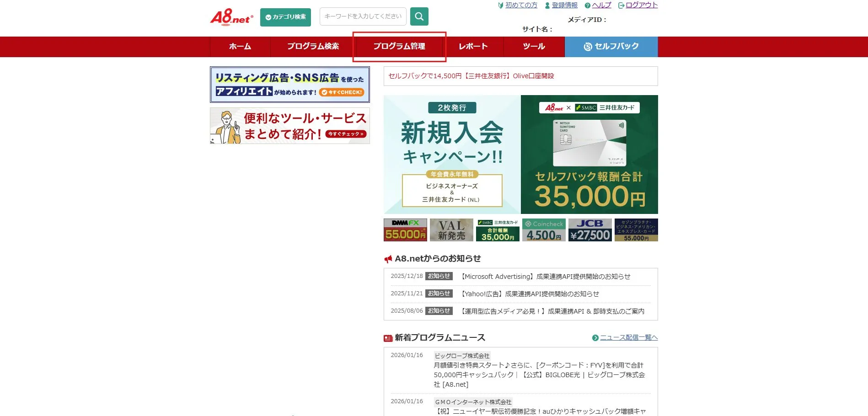Click the GMOインターネット株式会社 company label
The width and height of the screenshot is (868, 416).
(x=473, y=402)
